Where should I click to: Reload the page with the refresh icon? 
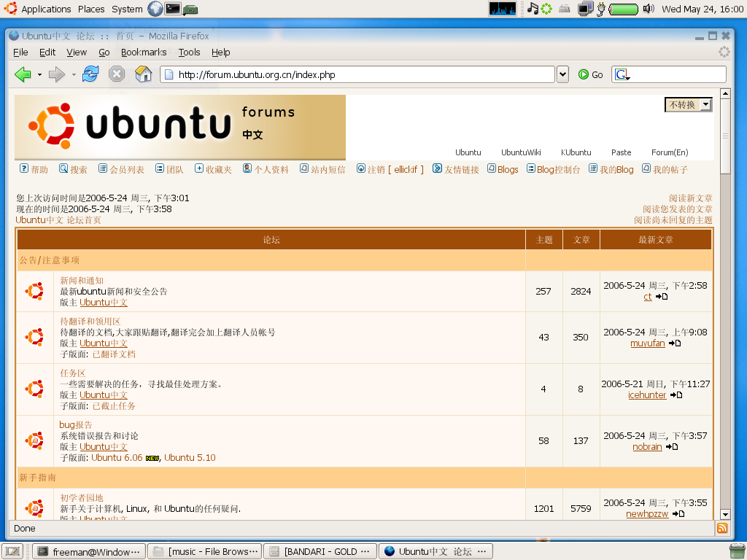tap(90, 74)
